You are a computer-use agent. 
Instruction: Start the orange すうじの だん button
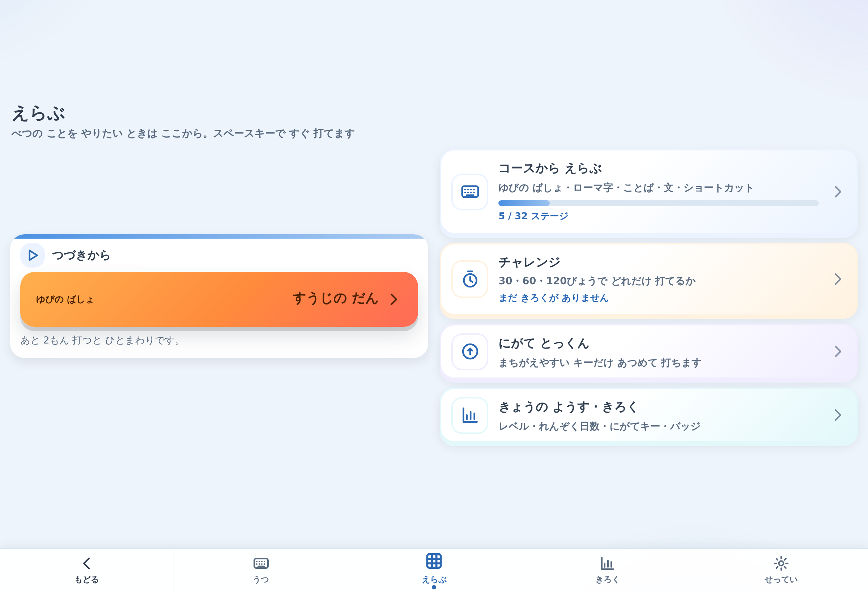pos(219,299)
